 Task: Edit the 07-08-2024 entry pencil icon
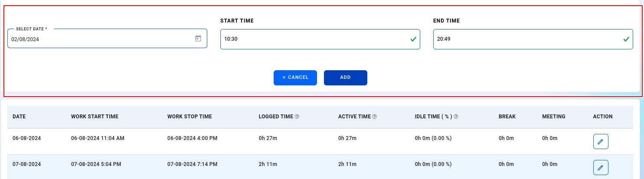pos(601,167)
